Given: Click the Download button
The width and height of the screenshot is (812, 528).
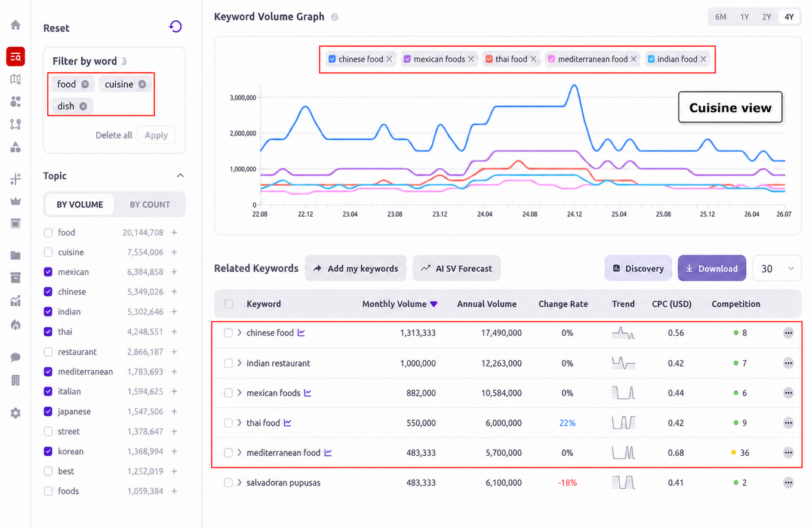Looking at the screenshot, I should pos(712,269).
